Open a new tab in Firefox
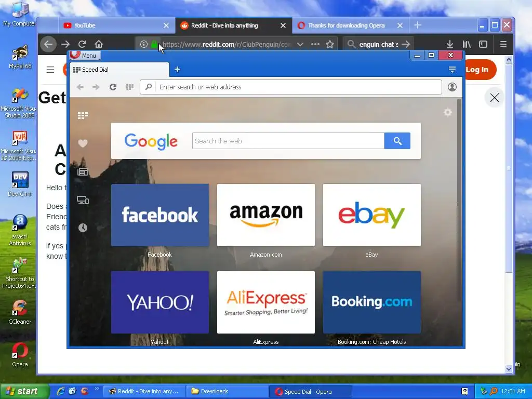532x399 pixels. click(418, 25)
